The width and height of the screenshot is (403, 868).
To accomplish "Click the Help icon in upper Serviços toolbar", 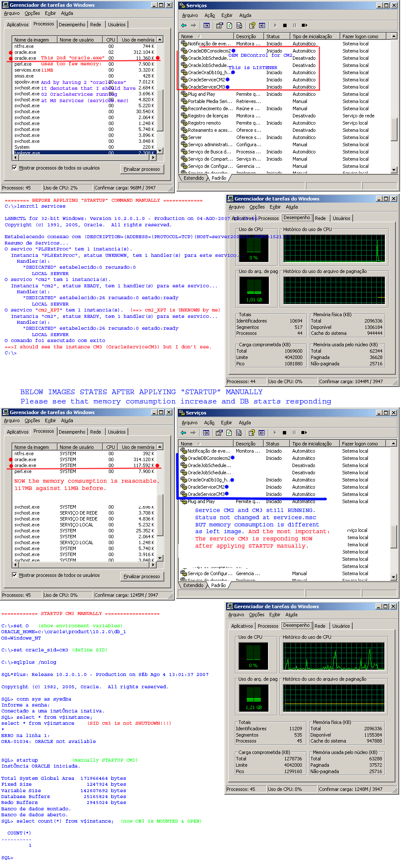I will pyautogui.click(x=252, y=25).
